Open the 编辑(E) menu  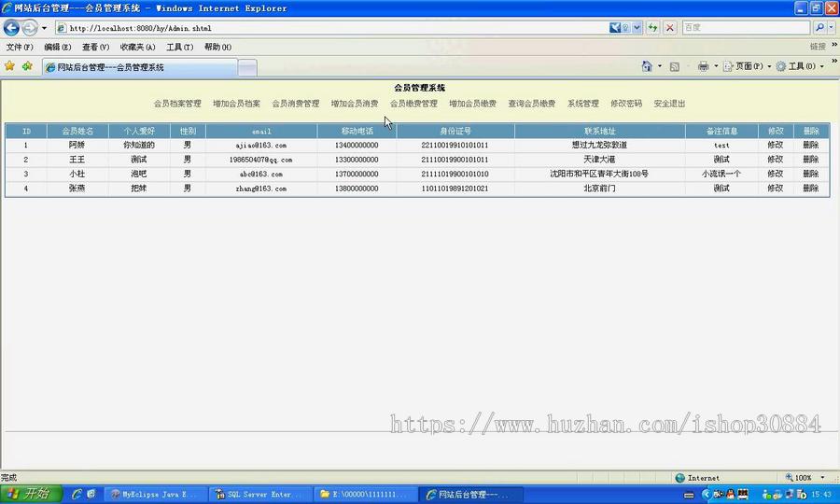coord(57,47)
